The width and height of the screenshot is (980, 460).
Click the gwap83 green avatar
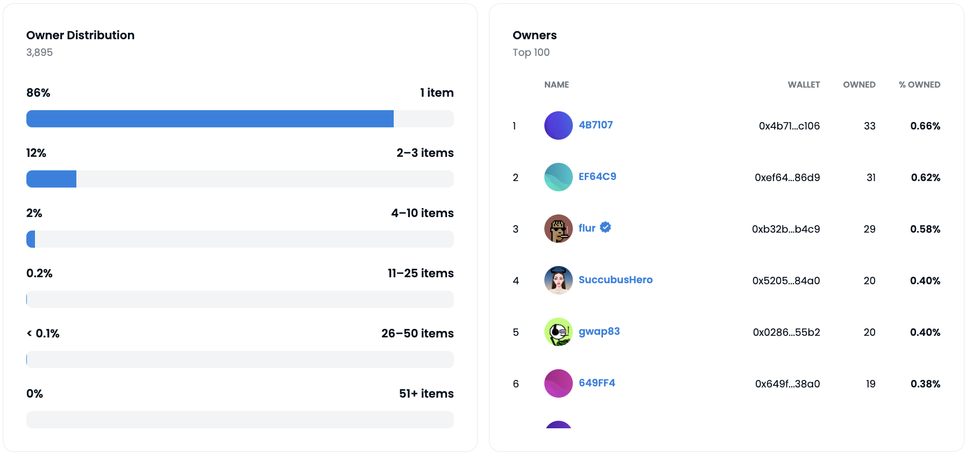[x=558, y=332]
